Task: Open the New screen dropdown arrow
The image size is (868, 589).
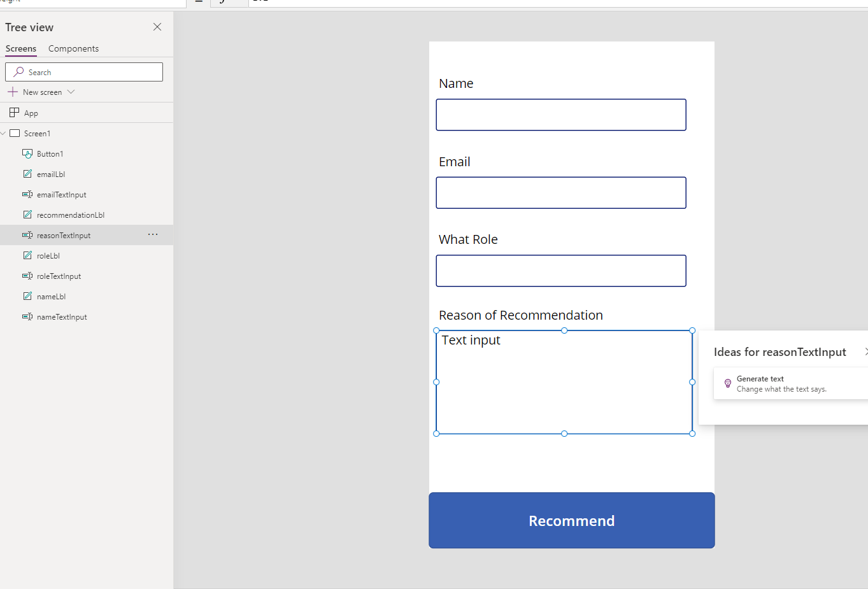Action: coord(71,92)
